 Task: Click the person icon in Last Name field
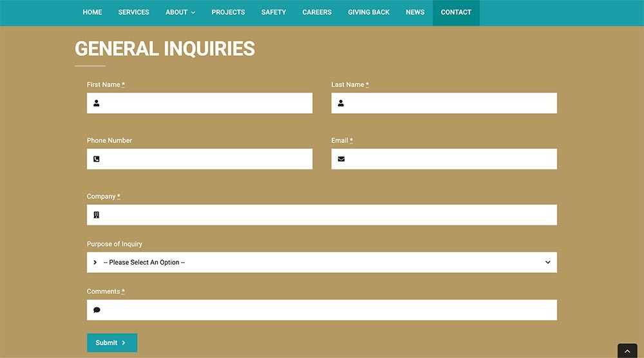click(x=341, y=103)
